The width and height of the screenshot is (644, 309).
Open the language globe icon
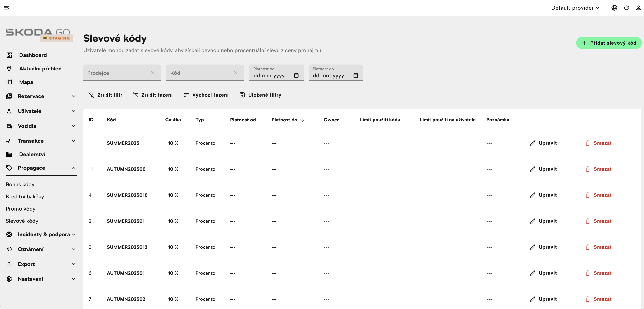(614, 8)
